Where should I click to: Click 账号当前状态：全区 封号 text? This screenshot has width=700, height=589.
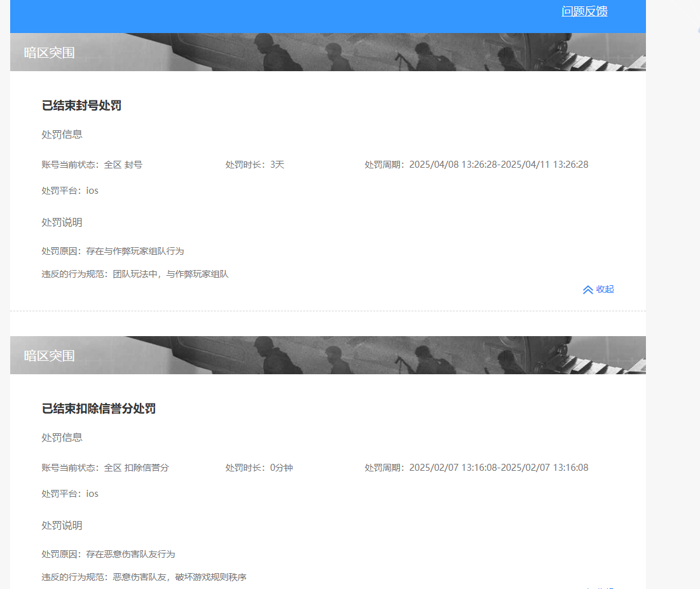coord(92,165)
